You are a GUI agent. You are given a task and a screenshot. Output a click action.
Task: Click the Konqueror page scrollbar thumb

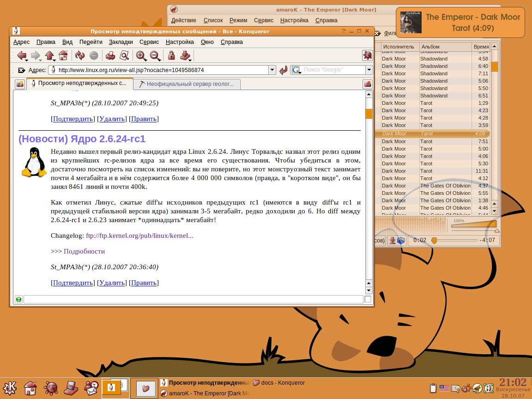(369, 114)
